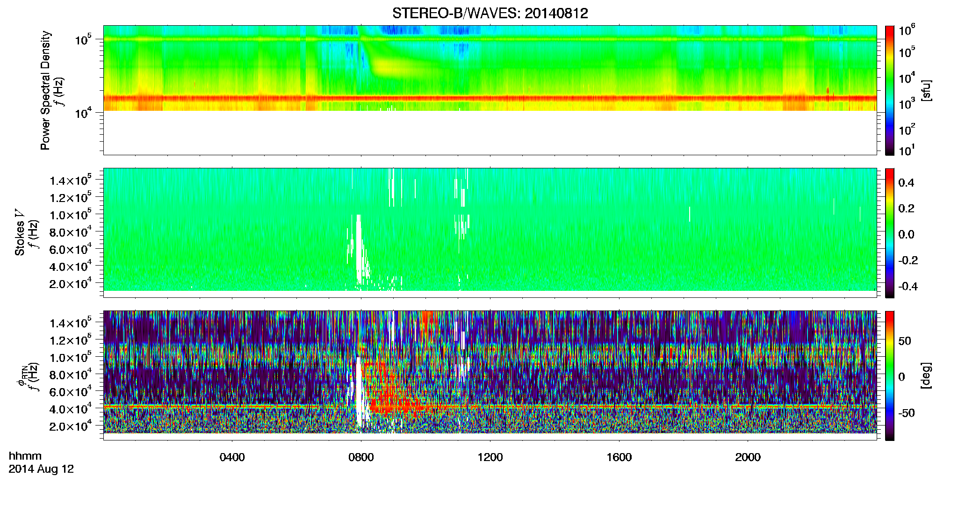Click the plot title STEREO-B/WAVES: 20140812
Screen dimensions: 980x505
pyautogui.click(x=490, y=13)
